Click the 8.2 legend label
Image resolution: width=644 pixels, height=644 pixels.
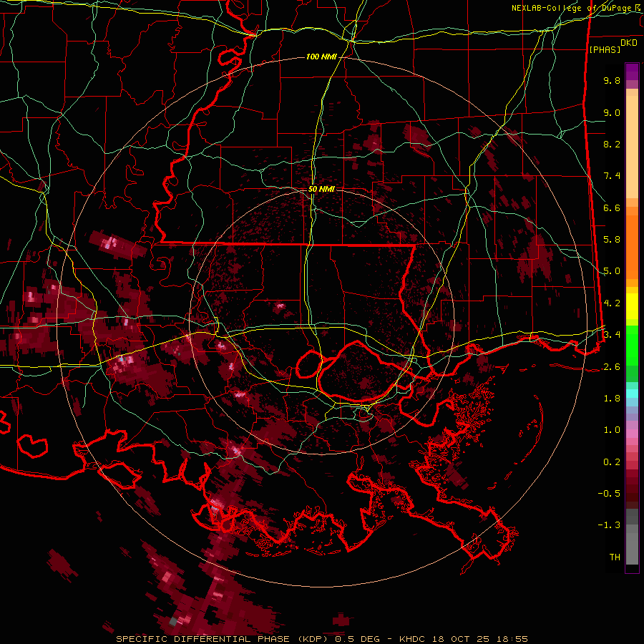[x=612, y=144]
